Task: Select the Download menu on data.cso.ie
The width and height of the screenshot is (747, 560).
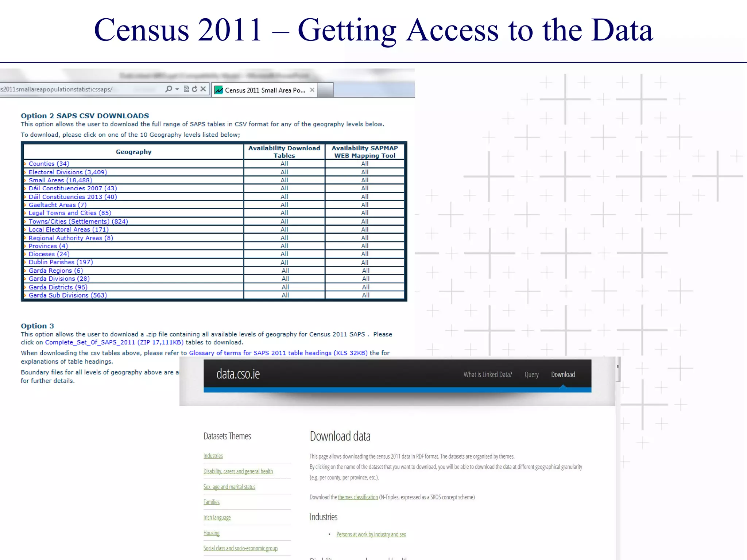Action: point(563,374)
